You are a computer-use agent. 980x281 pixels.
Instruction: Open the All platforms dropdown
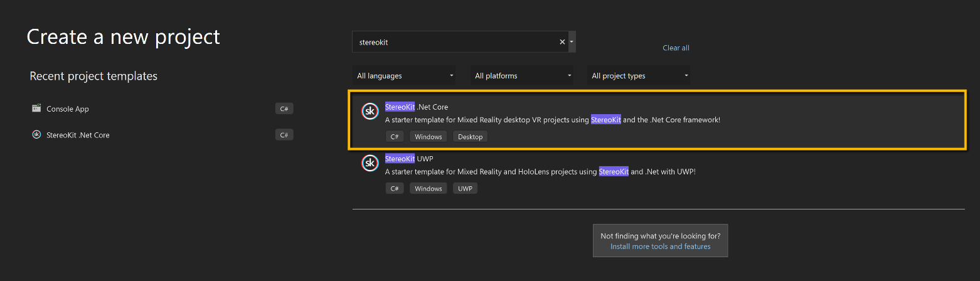pos(523,76)
